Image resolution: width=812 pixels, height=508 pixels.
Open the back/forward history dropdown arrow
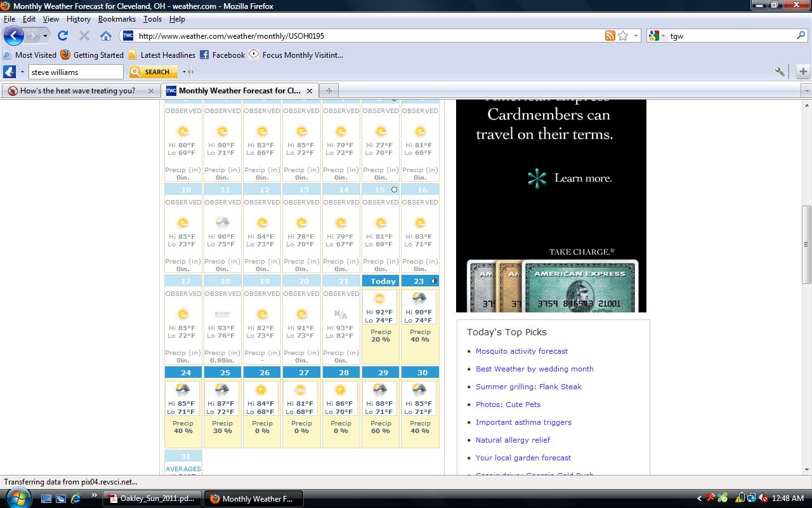point(45,36)
